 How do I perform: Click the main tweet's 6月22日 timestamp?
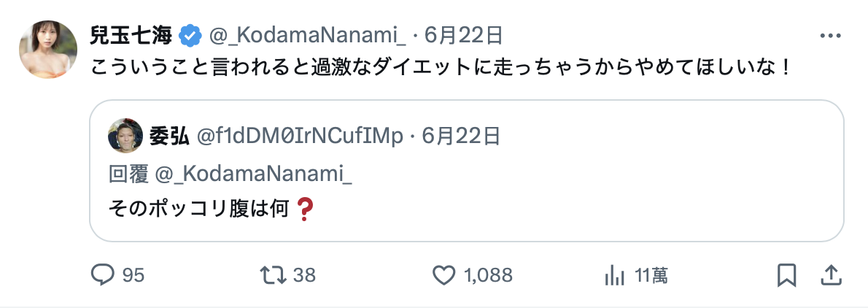(x=462, y=34)
